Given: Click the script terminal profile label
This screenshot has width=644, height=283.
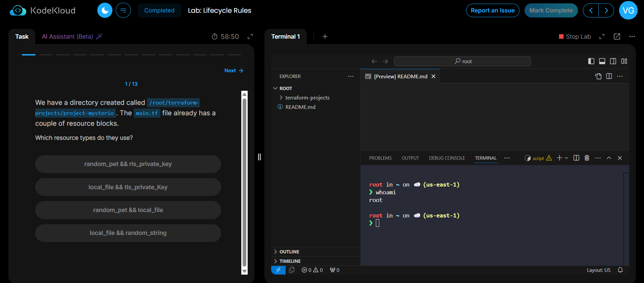Looking at the screenshot, I should [x=538, y=158].
